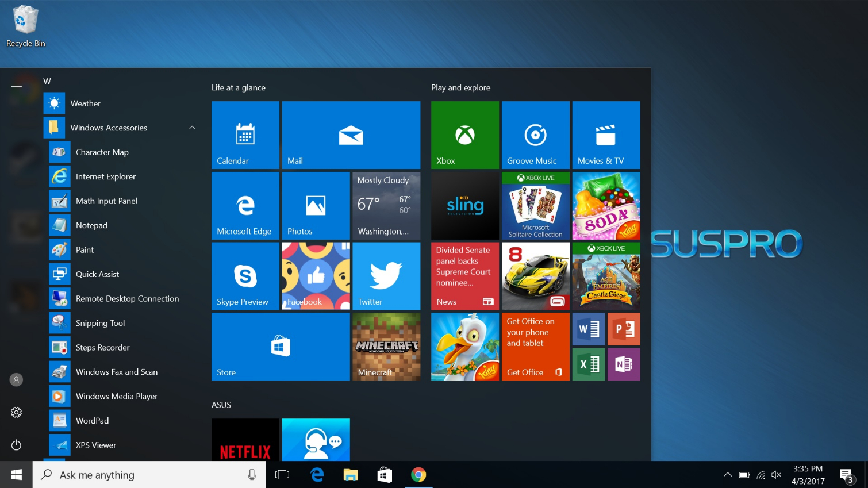Open Steps Recorder
The image size is (868, 488).
click(122, 348)
